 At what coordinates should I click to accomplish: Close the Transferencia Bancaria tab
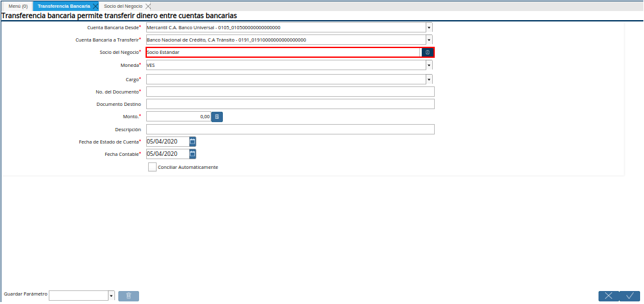(x=96, y=6)
